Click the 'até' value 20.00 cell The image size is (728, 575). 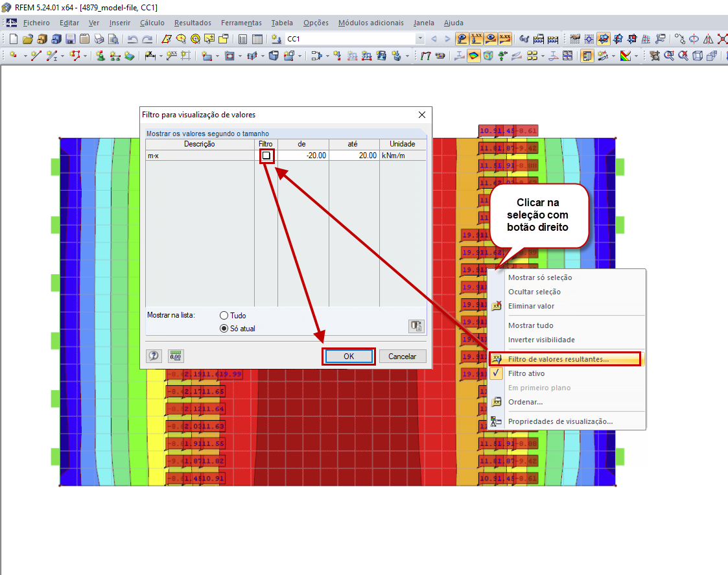pyautogui.click(x=354, y=156)
